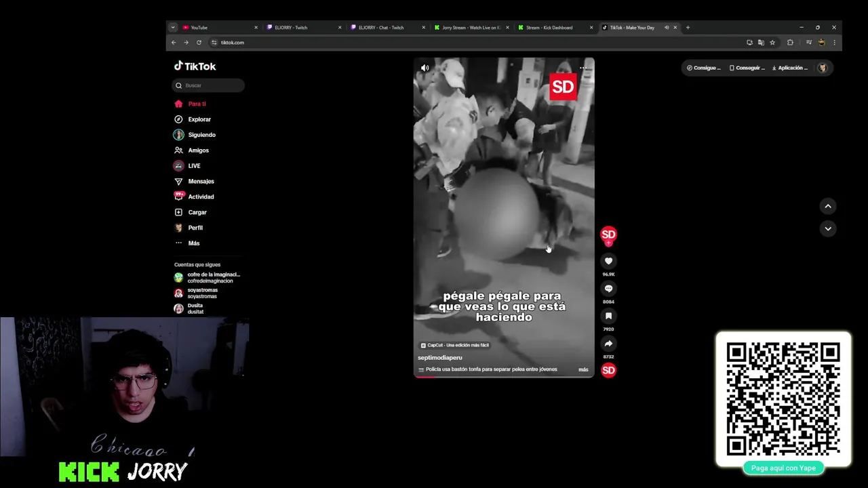
Task: Open the Siguiendo feed
Action: 195,135
